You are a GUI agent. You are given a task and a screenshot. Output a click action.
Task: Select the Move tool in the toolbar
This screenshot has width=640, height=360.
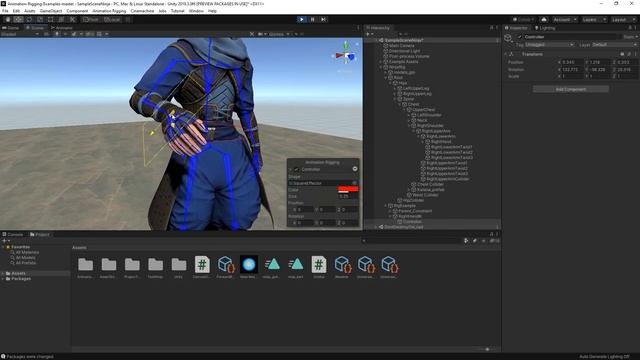(18, 19)
